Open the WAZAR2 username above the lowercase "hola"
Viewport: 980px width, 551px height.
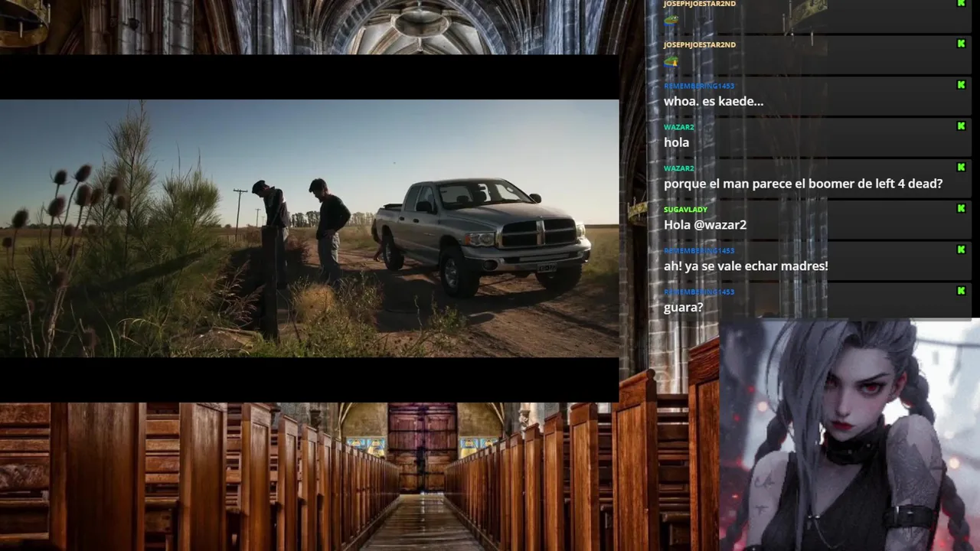pyautogui.click(x=679, y=127)
